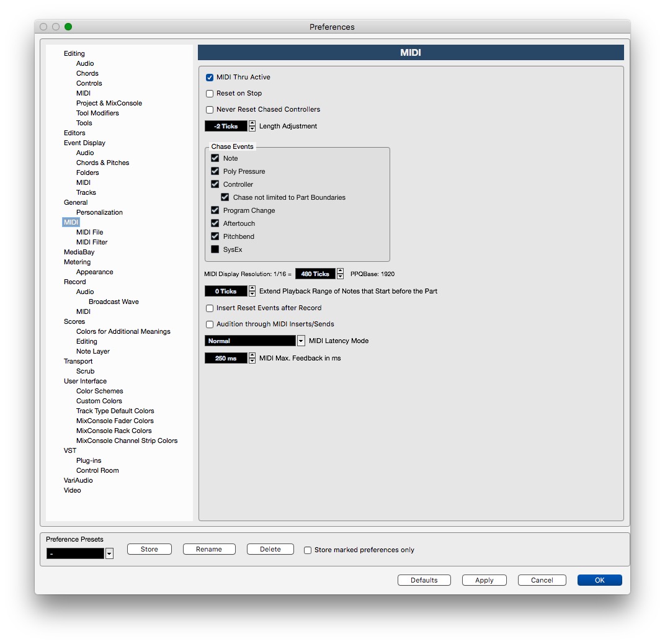Tick Store marked preferences only
The height and width of the screenshot is (644, 665).
pos(308,550)
